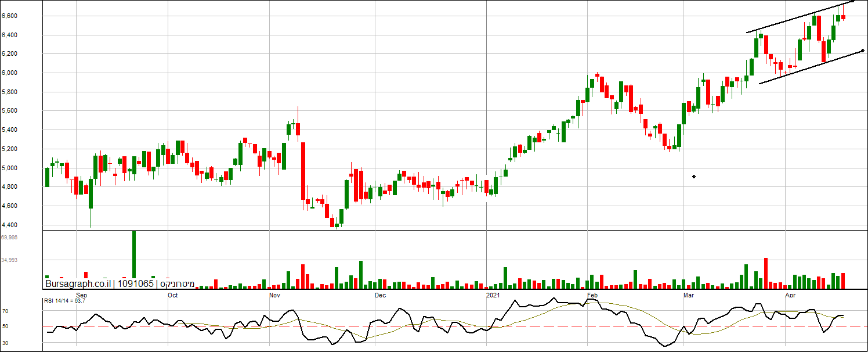Click the 6,200 price axis label

coord(9,53)
